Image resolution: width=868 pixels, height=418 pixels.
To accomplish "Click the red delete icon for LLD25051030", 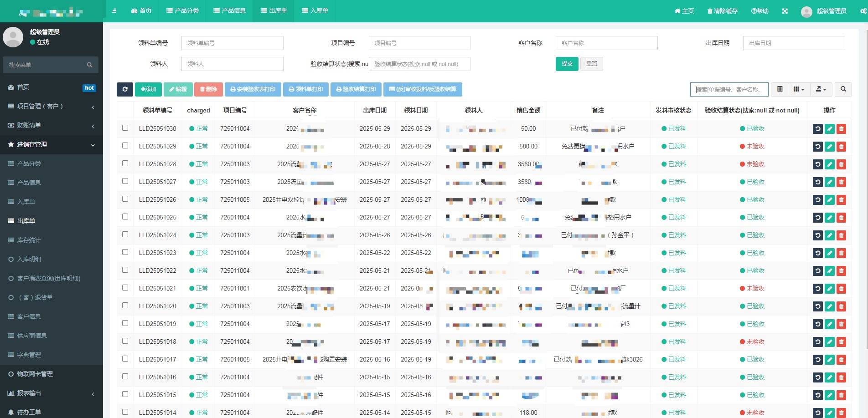I will 842,129.
